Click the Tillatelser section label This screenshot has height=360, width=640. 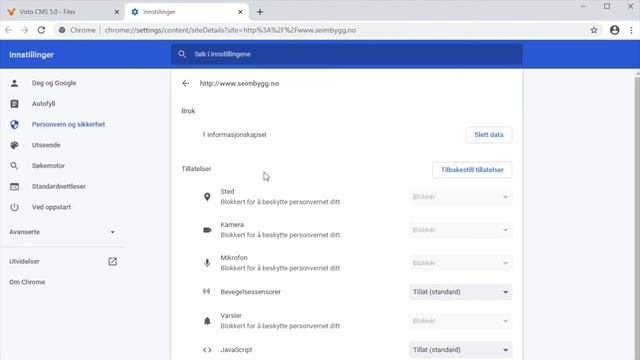point(196,169)
